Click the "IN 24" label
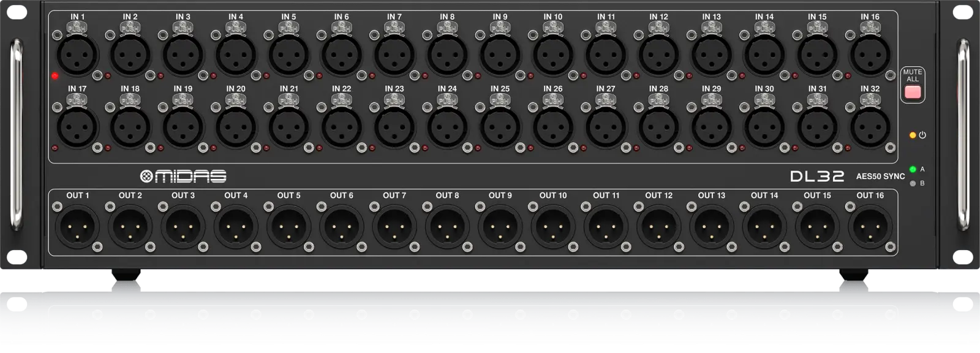 [447, 89]
